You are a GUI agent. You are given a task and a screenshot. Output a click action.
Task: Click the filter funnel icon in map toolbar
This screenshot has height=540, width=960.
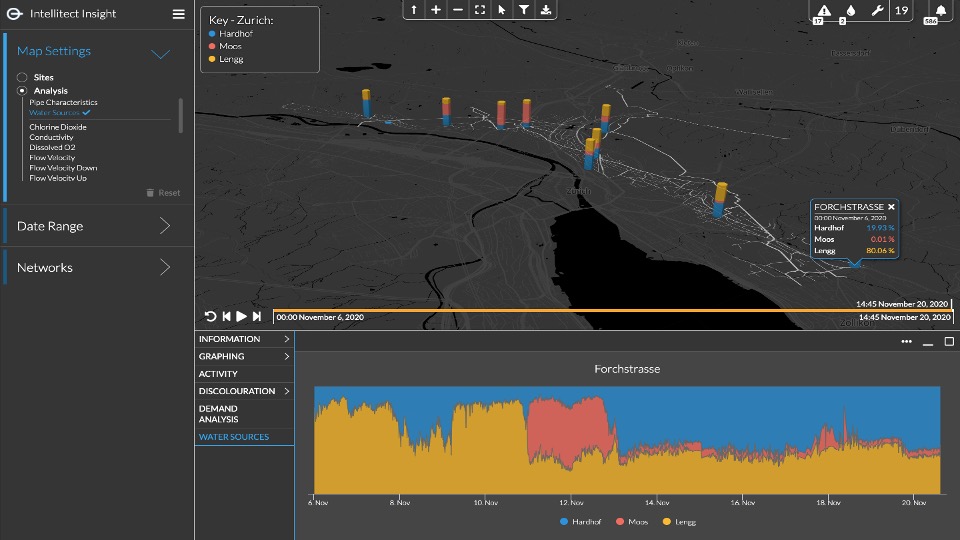[x=523, y=9]
